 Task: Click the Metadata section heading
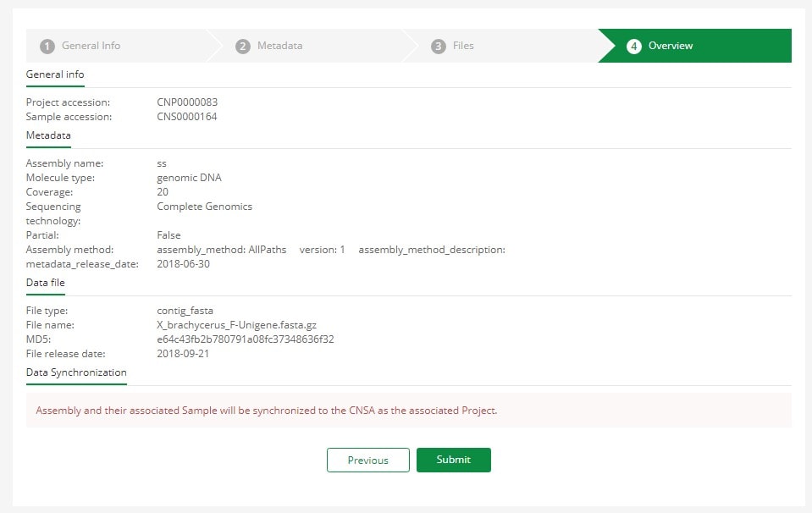[48, 135]
